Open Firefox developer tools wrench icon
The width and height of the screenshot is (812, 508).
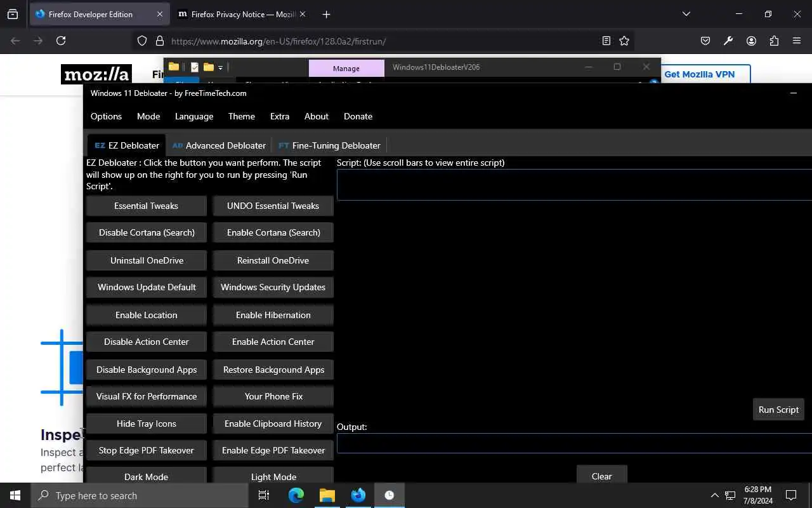[x=728, y=41]
